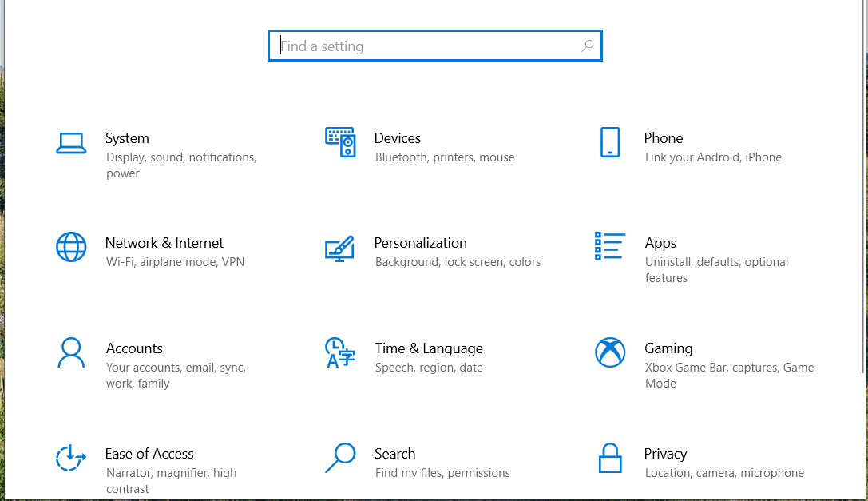868x501 pixels.
Task: Click the Network & Internet globe icon
Action: click(71, 247)
